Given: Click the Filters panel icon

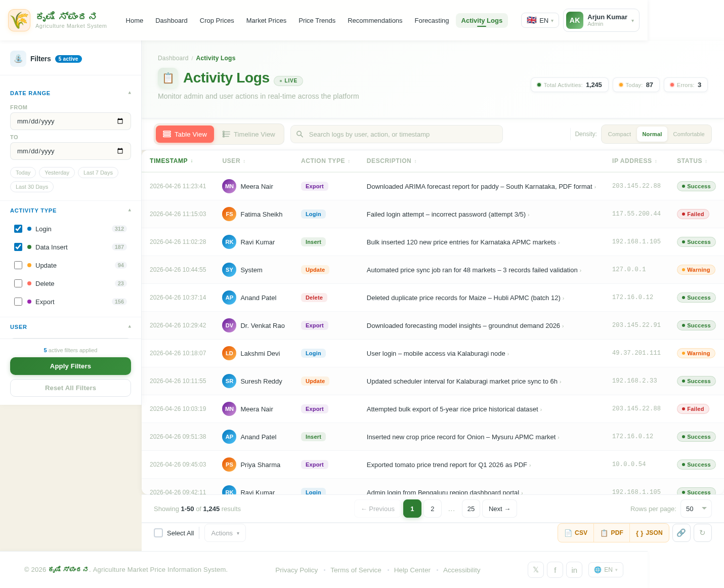Looking at the screenshot, I should tap(18, 59).
